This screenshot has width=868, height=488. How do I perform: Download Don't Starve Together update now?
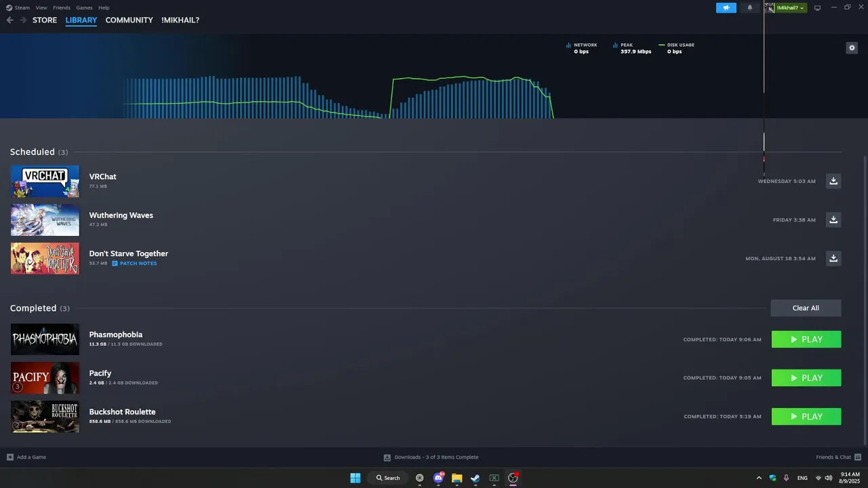coord(833,258)
